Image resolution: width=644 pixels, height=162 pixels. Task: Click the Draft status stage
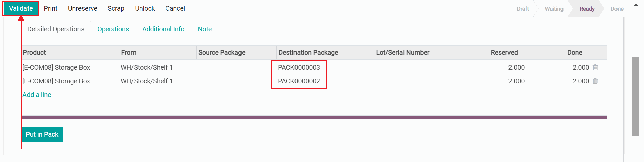pyautogui.click(x=523, y=9)
